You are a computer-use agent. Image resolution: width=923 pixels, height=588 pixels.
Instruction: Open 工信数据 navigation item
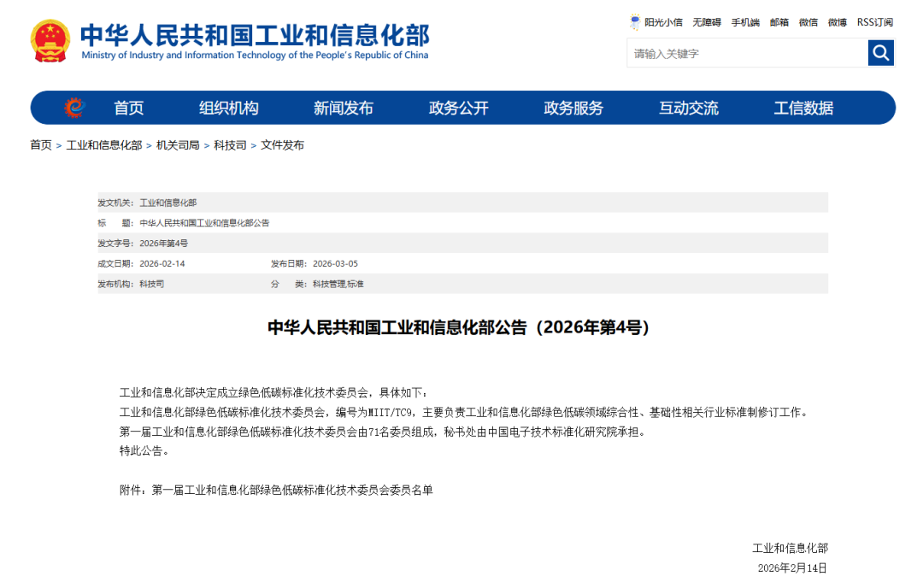[x=803, y=108]
